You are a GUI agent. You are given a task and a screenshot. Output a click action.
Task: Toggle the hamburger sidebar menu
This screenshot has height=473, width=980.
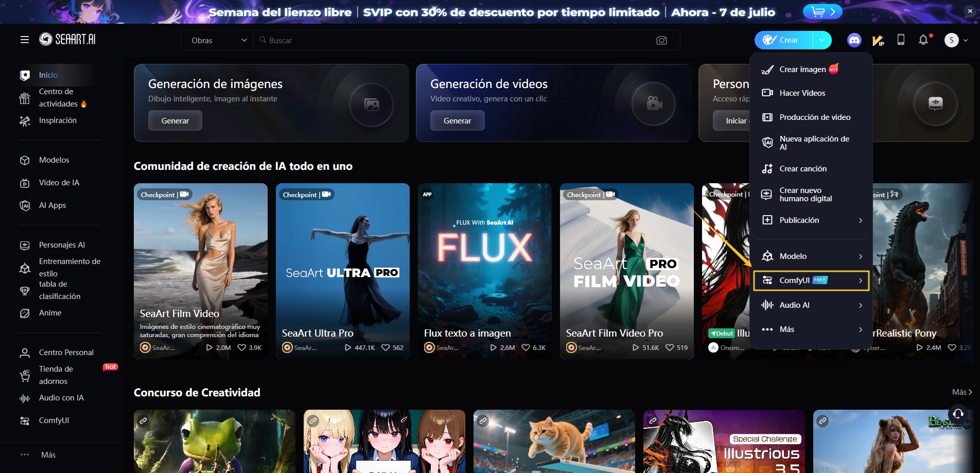click(25, 40)
